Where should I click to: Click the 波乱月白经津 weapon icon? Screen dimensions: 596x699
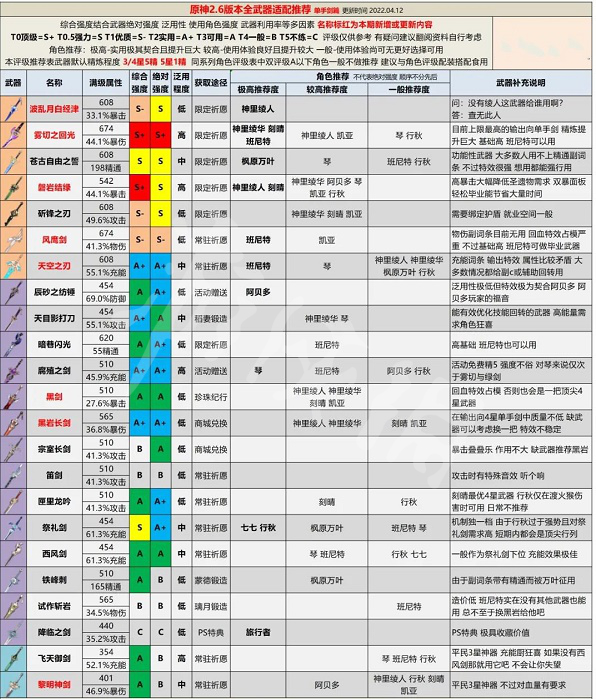click(13, 109)
